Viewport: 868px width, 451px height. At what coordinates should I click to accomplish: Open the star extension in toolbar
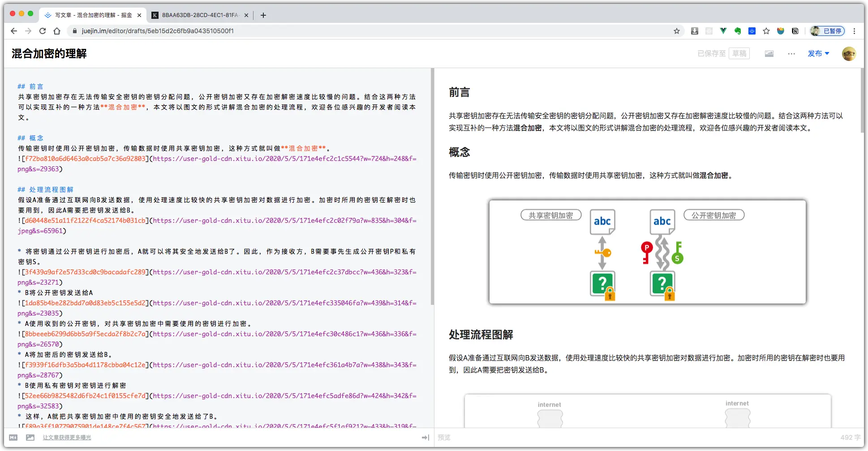pos(766,31)
